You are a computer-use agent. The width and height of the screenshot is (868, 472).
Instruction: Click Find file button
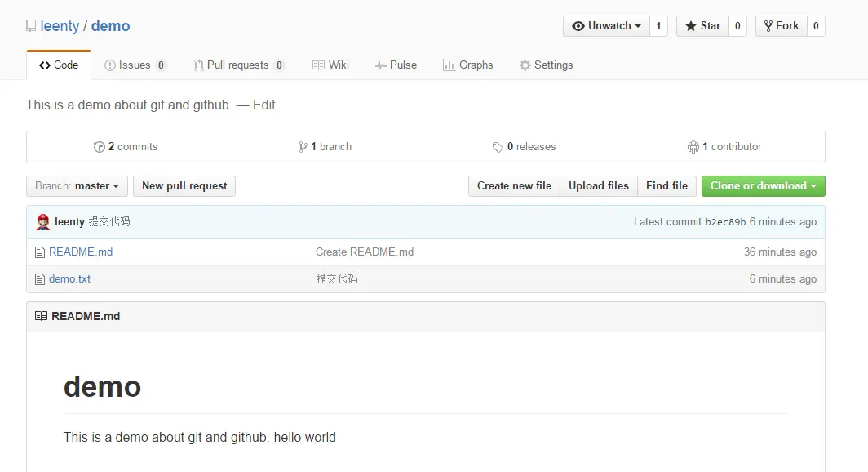click(667, 186)
